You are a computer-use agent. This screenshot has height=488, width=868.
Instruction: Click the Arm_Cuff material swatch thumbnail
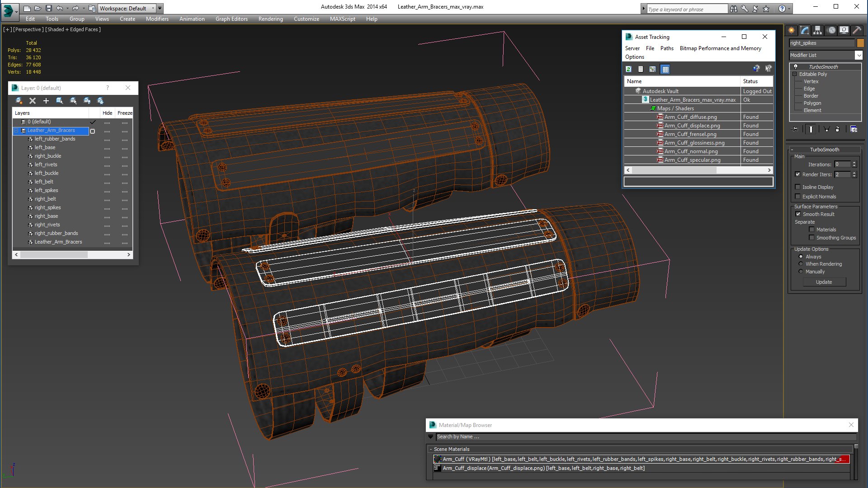pyautogui.click(x=438, y=459)
